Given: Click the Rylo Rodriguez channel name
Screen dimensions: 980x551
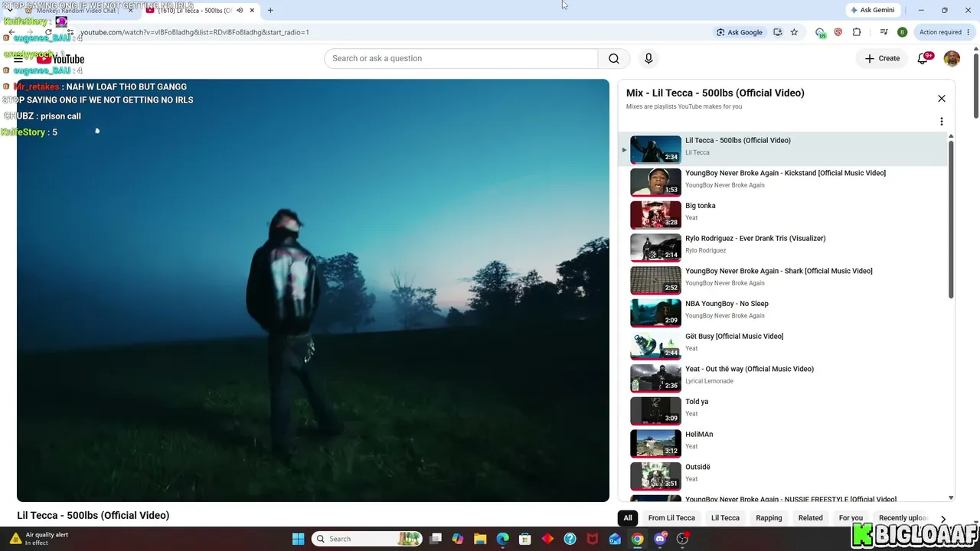Looking at the screenshot, I should 704,250.
